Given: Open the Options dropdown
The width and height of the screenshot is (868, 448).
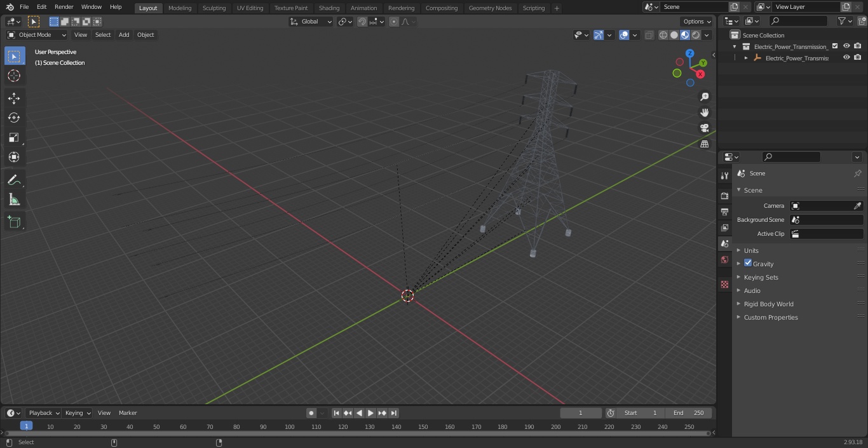Looking at the screenshot, I should [698, 22].
